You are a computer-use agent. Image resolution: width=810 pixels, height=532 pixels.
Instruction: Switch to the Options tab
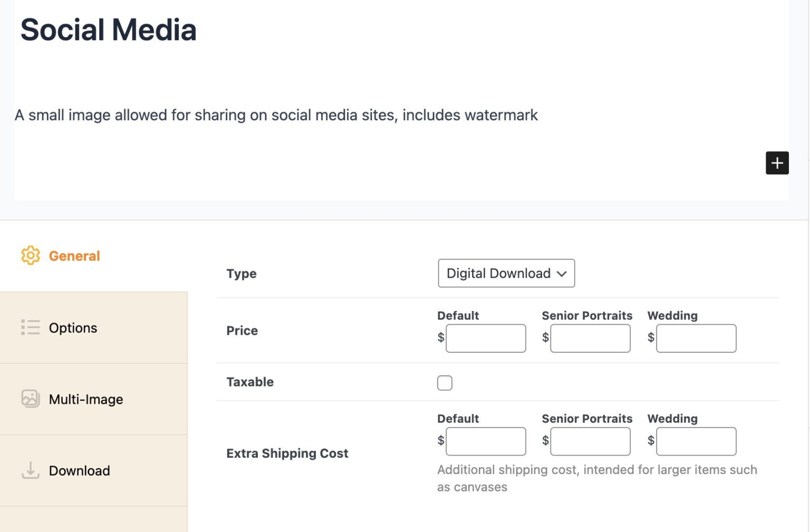(73, 327)
